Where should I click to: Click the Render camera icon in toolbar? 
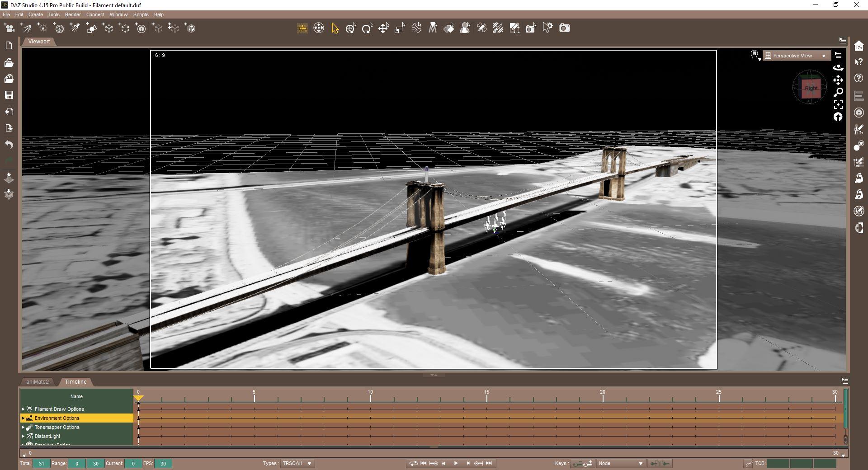[x=565, y=28]
